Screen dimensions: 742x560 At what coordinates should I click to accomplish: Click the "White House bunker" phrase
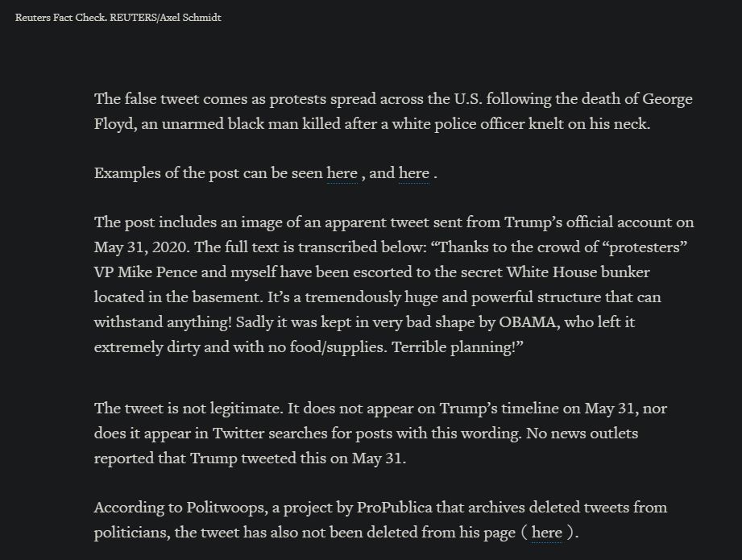578,272
